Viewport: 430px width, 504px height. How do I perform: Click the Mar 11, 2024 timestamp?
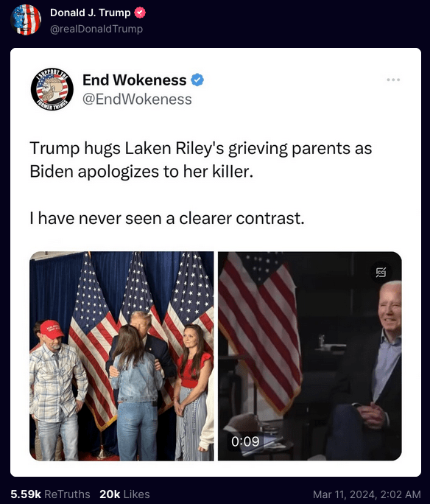pos(367,494)
